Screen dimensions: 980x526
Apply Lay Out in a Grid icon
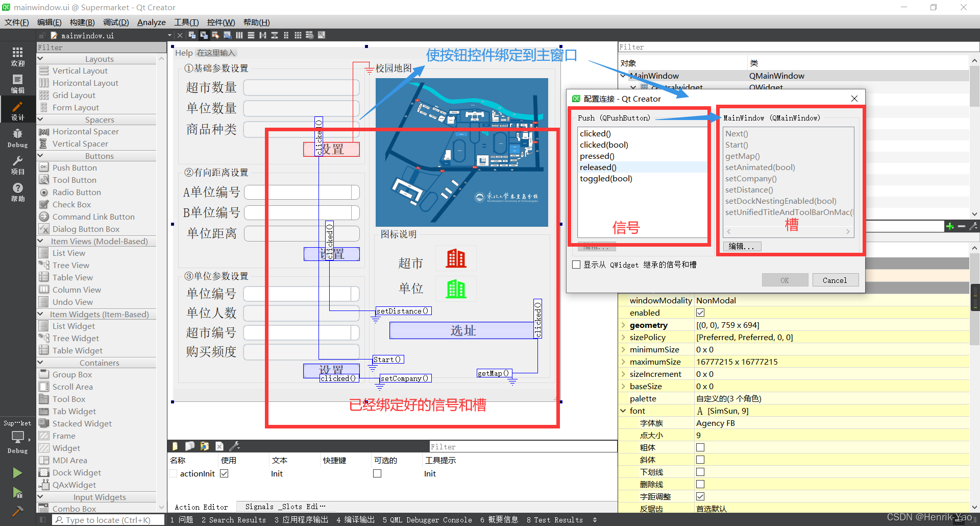[298, 35]
